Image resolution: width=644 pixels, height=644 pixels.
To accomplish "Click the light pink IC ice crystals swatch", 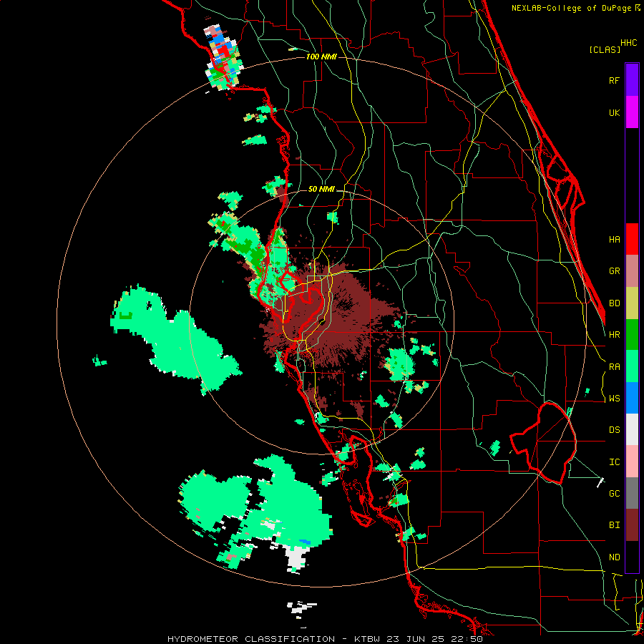I will click(x=632, y=462).
